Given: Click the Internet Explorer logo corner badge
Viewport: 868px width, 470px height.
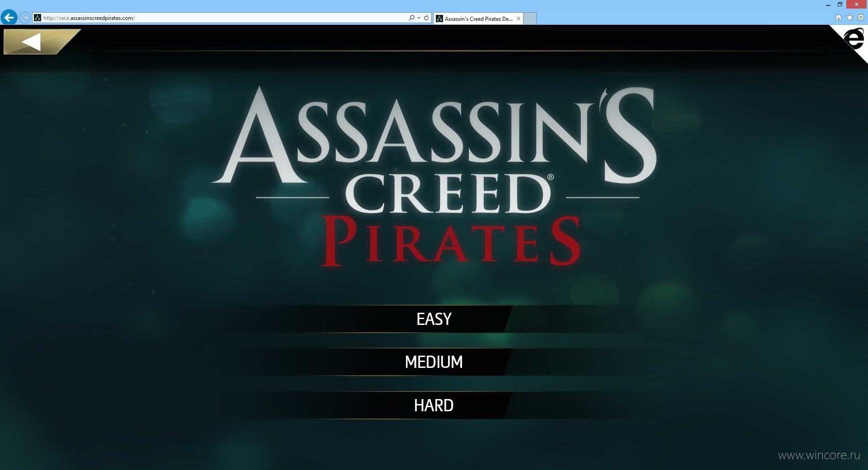Looking at the screenshot, I should pyautogui.click(x=854, y=38).
